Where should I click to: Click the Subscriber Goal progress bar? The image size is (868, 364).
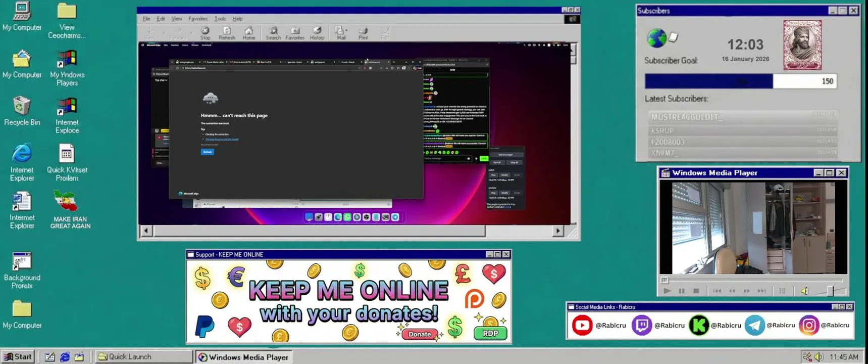(741, 81)
